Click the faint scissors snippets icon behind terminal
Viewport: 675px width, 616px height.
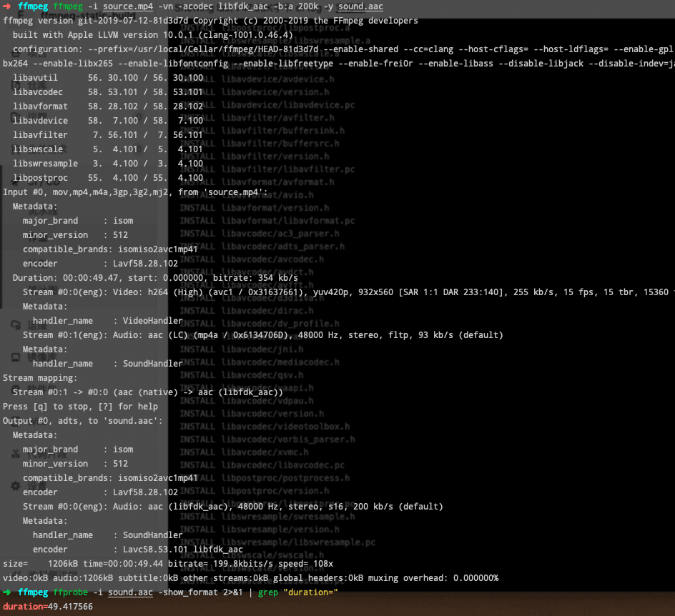(16, 453)
